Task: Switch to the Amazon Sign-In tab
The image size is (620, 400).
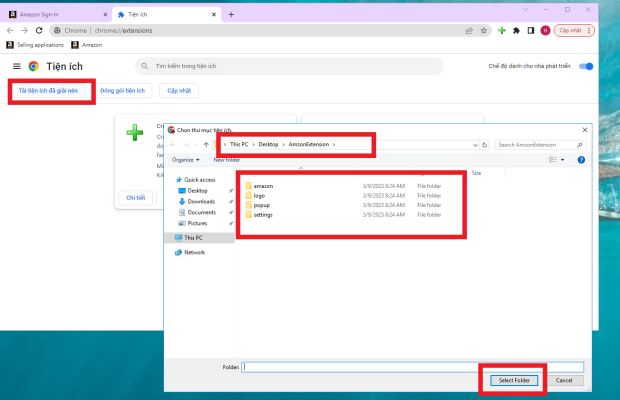Action: 48,14
